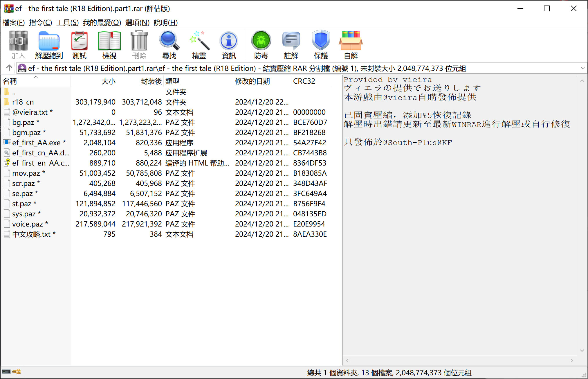Click the password key icon in status bar
Viewport: 588px width, 379px height.
point(17,372)
